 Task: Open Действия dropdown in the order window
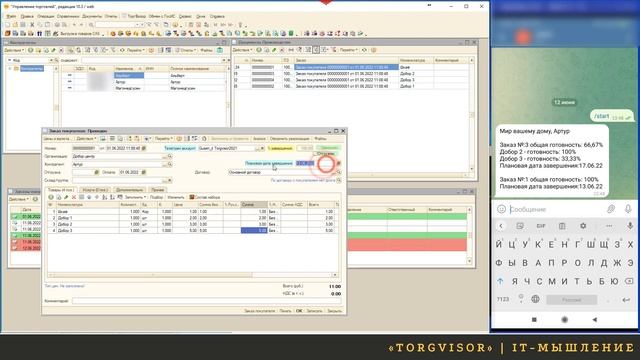pos(86,139)
